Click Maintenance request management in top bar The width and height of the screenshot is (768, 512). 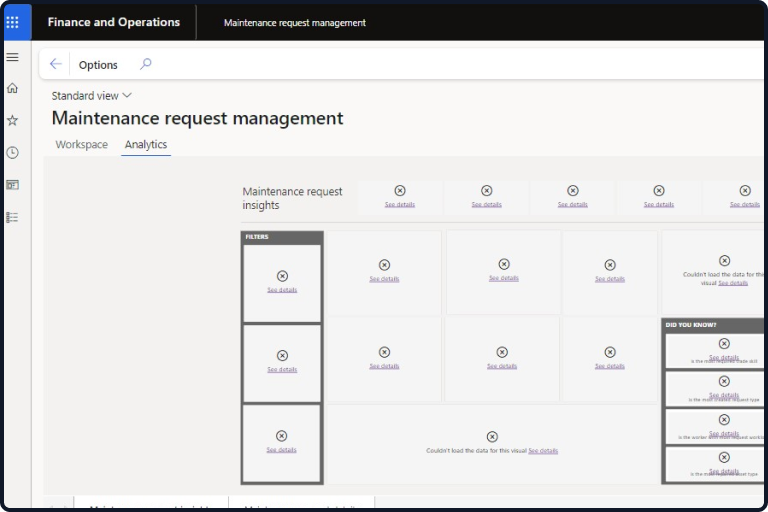pos(295,23)
